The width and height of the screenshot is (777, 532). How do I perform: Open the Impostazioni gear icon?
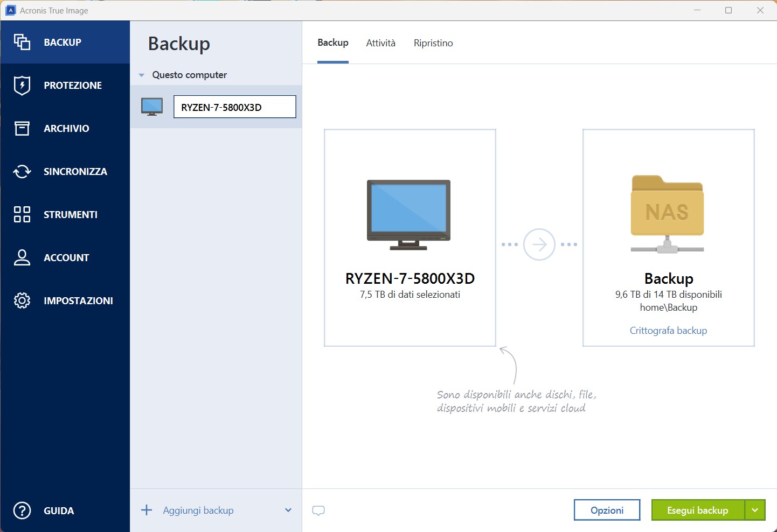coord(22,300)
